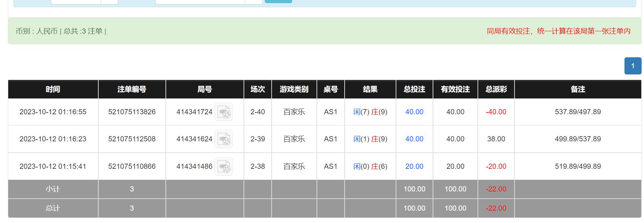Click the red 同局有效投注 notice text

(558, 31)
